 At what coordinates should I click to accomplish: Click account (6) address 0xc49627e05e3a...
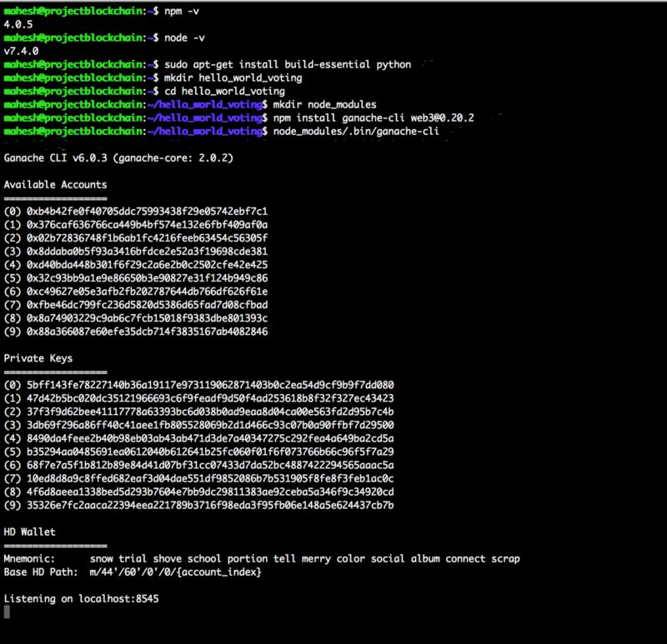click(148, 292)
